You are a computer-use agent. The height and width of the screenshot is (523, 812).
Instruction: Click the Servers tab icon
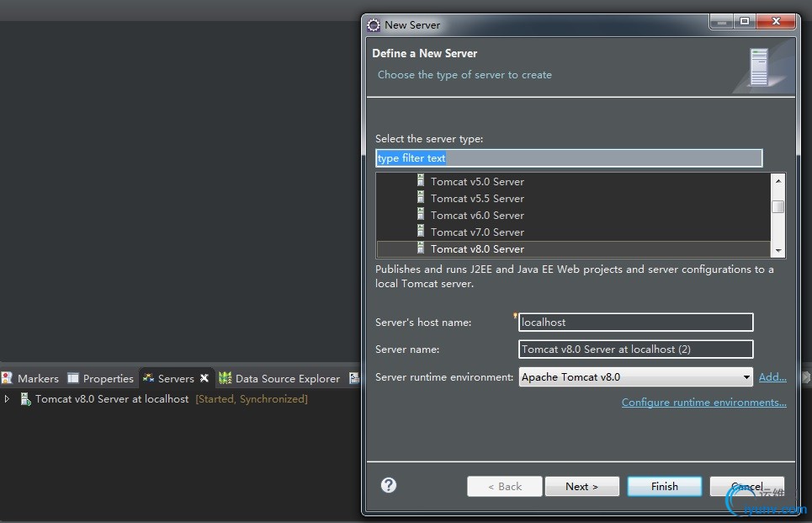[x=149, y=378]
